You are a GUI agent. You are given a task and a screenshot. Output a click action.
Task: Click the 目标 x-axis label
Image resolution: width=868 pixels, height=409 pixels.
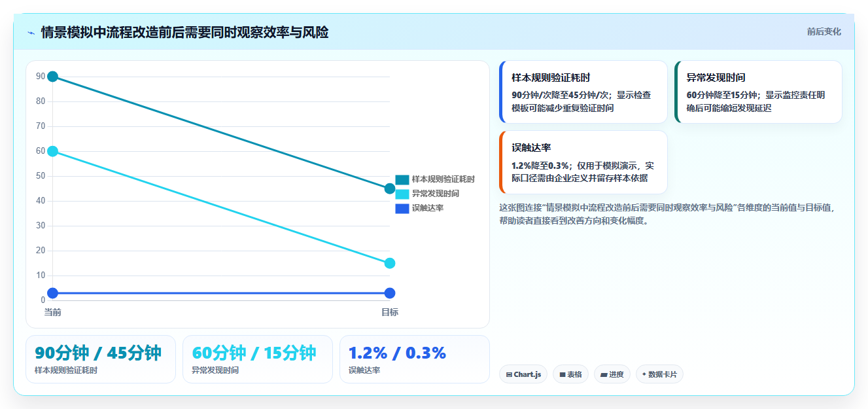point(390,312)
